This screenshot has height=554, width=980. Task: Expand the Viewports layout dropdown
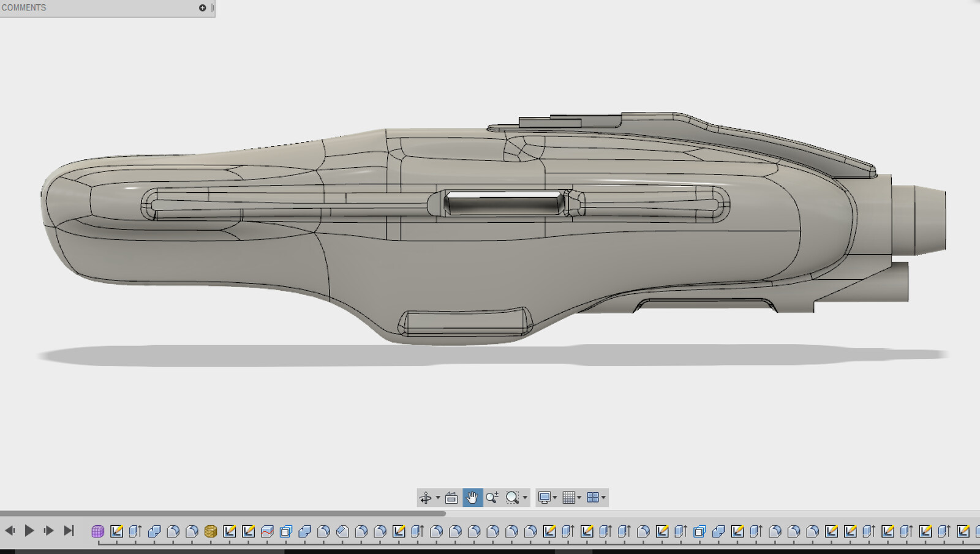click(604, 498)
